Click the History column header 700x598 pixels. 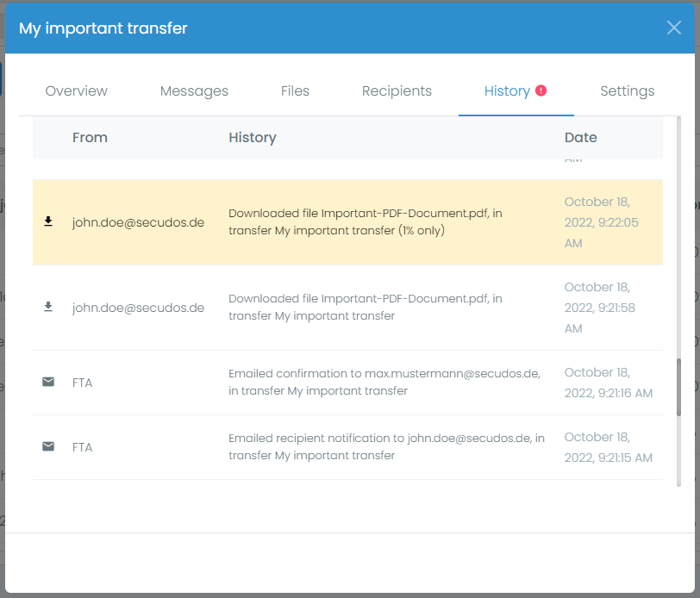252,138
